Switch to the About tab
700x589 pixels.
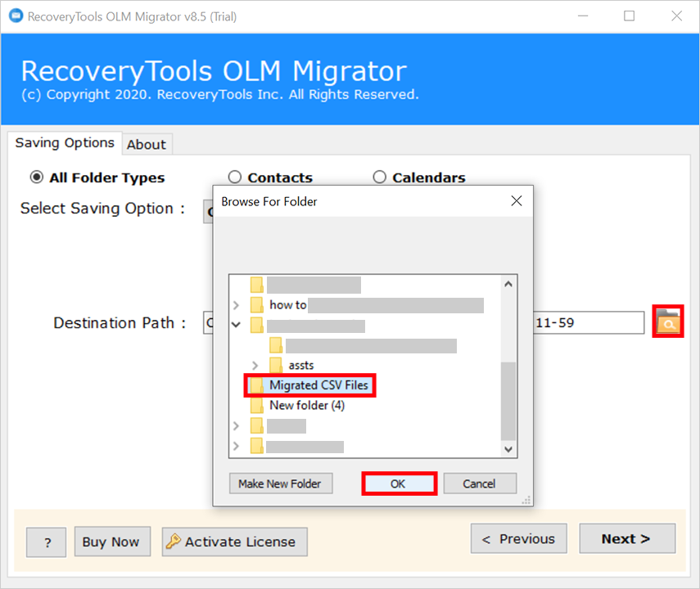click(147, 145)
